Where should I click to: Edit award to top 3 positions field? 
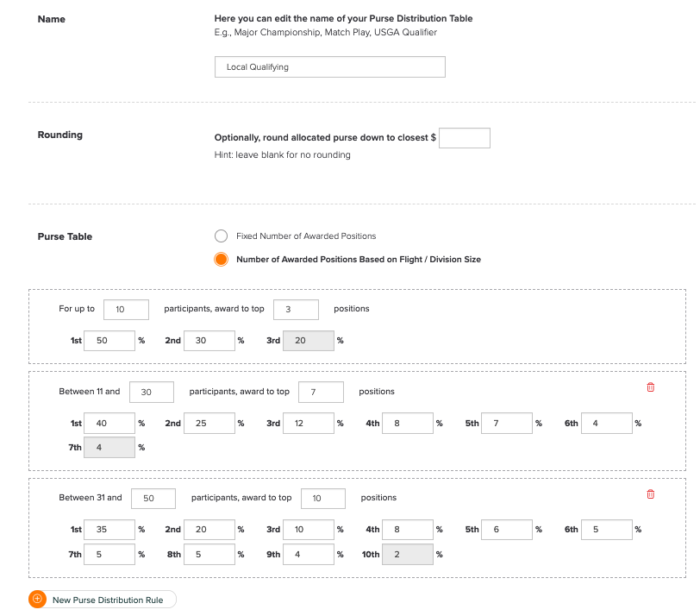pyautogui.click(x=296, y=310)
